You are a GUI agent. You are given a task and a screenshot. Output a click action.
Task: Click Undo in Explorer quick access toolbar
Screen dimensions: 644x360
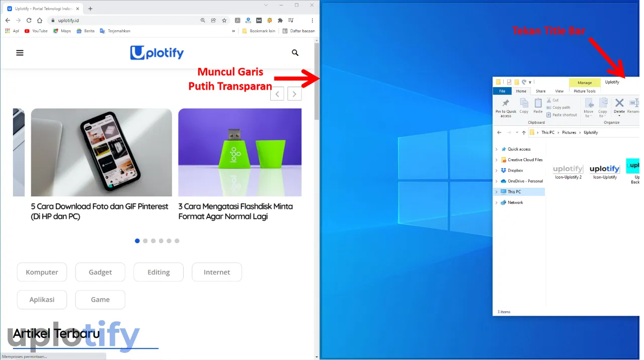524,82
